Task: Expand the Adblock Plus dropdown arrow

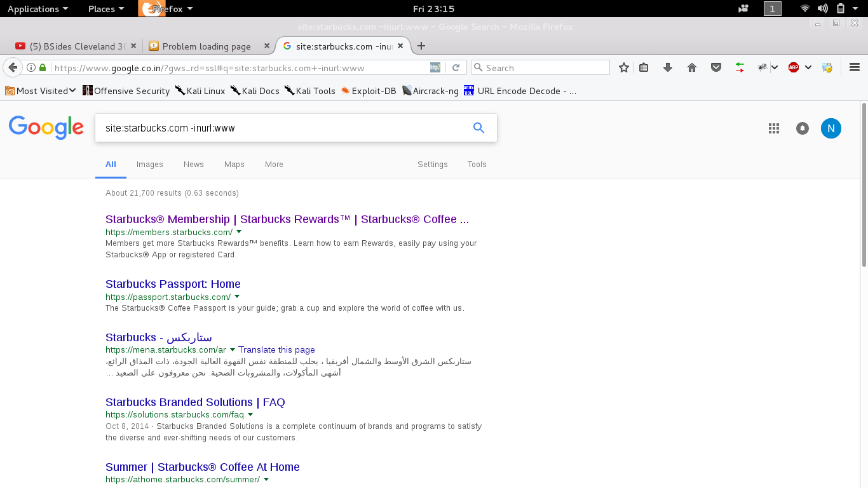Action: coord(808,67)
